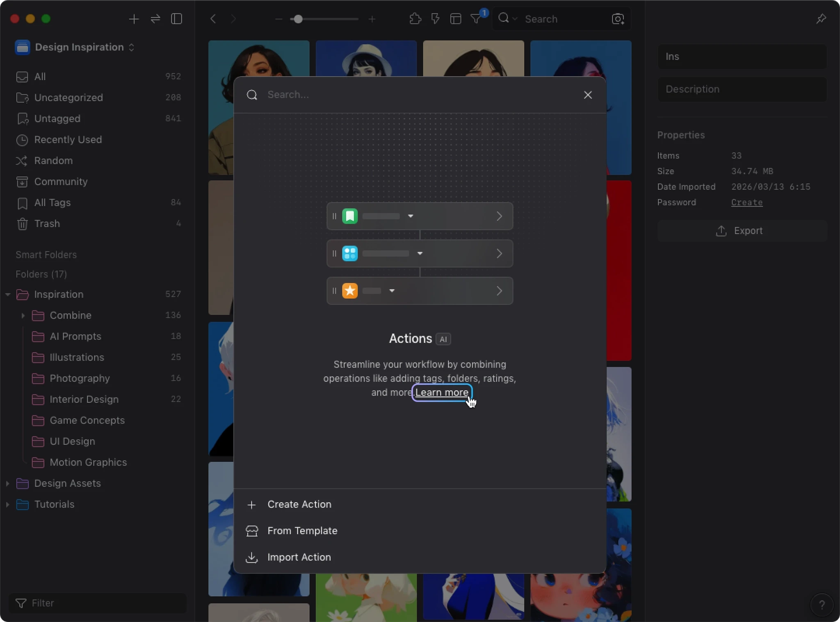This screenshot has height=622, width=840.
Task: Click the search by image camera icon
Action: [618, 19]
